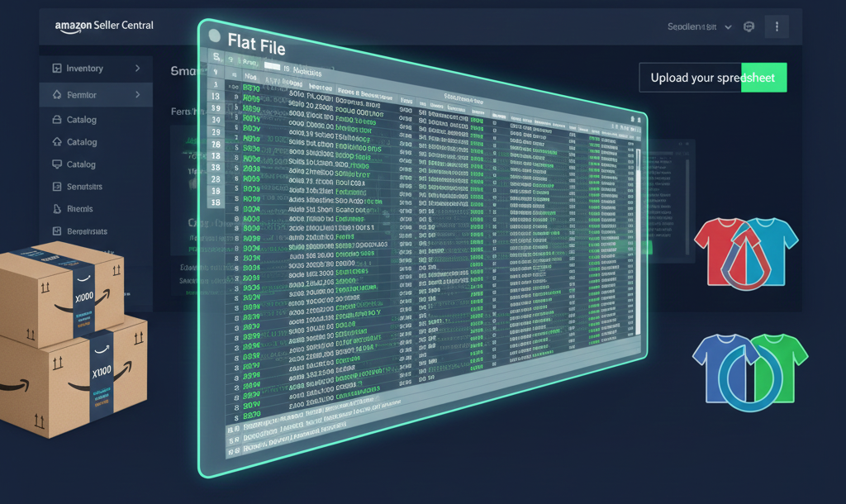Click the round button beside Flat File title
This screenshot has height=504, width=846.
[x=215, y=36]
